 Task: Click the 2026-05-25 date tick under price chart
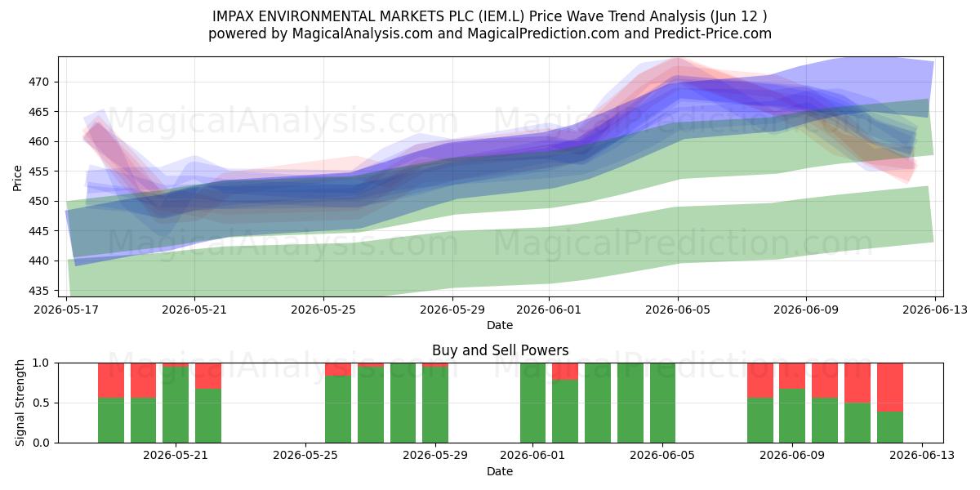[x=323, y=310]
